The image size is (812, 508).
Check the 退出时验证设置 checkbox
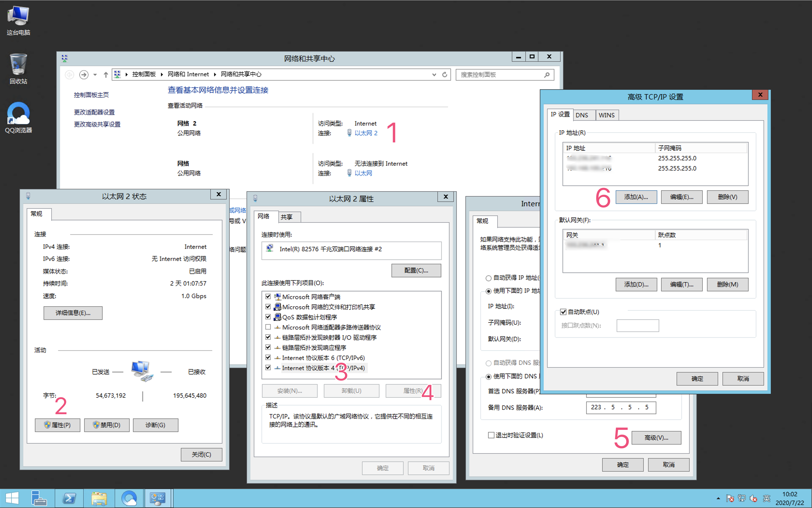(491, 435)
